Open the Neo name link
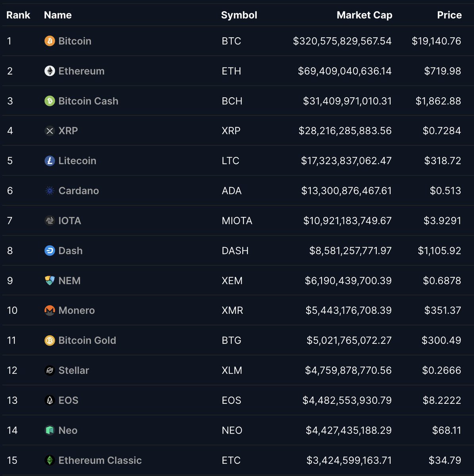474x476 pixels. [68, 430]
